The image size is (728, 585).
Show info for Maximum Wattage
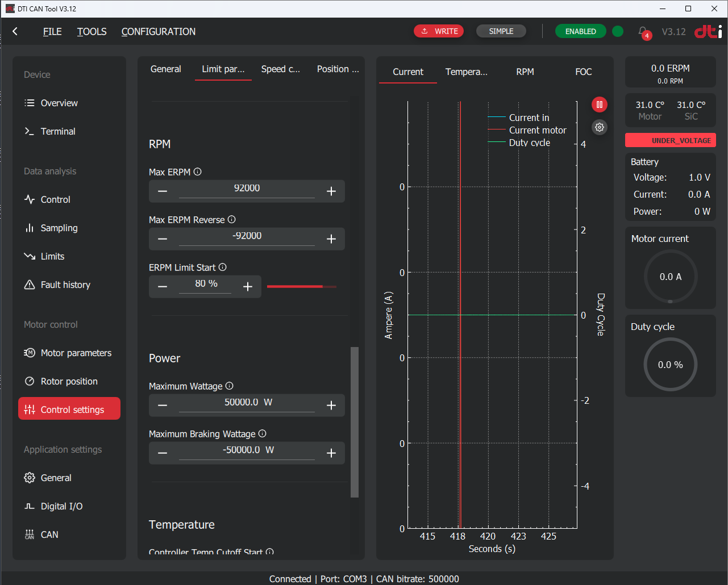(230, 386)
